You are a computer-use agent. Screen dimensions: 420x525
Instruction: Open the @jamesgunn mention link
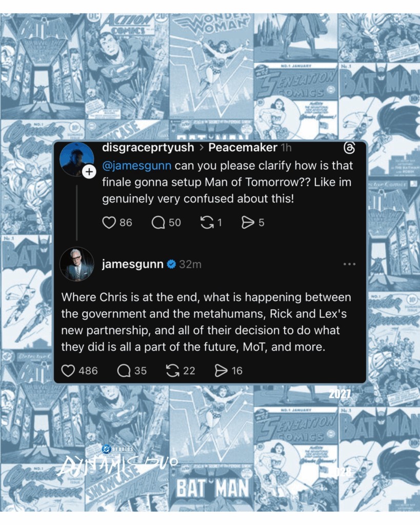click(x=136, y=166)
